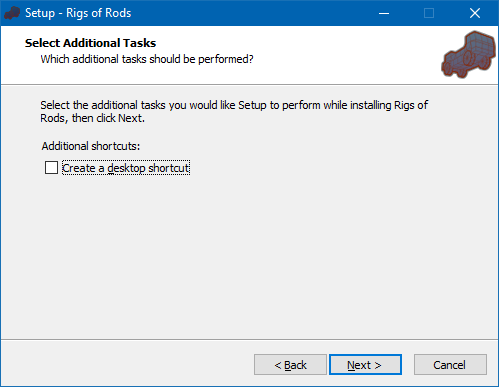Click the instruction paragraph about additional tasks
499x387 pixels.
pyautogui.click(x=234, y=111)
